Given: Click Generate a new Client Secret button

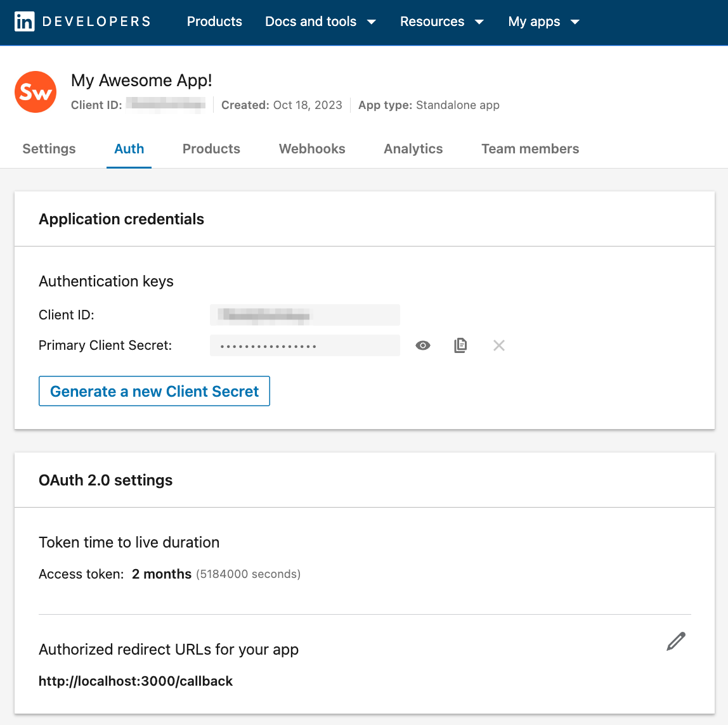Looking at the screenshot, I should [154, 391].
